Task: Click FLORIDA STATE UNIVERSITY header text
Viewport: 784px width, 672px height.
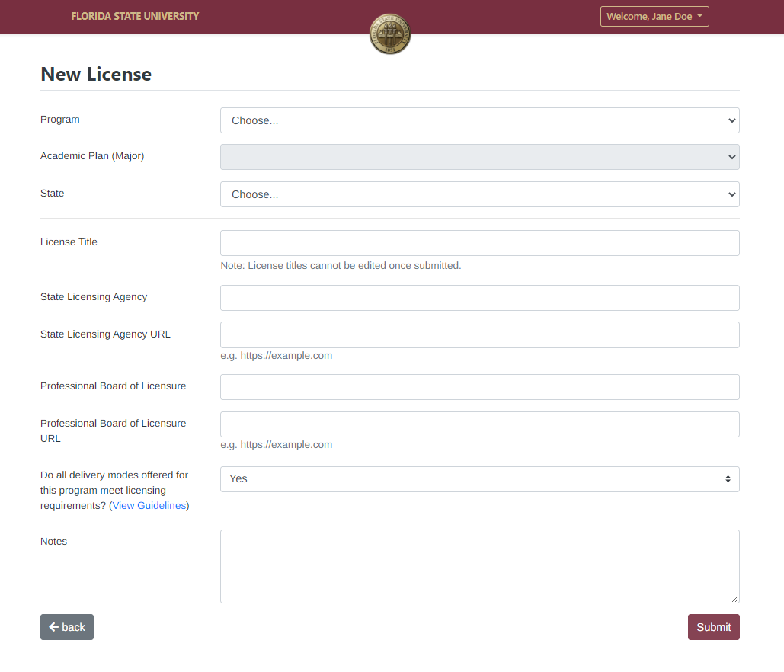Action: pyautogui.click(x=135, y=16)
